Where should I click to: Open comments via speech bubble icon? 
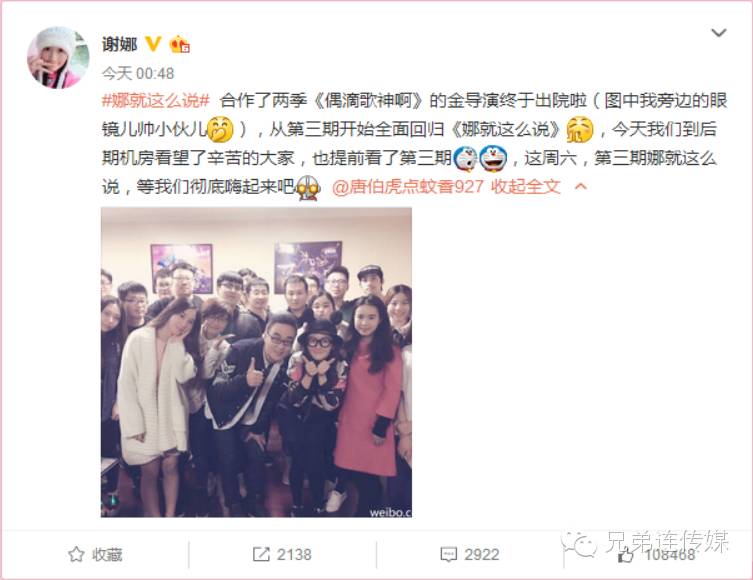(x=449, y=555)
